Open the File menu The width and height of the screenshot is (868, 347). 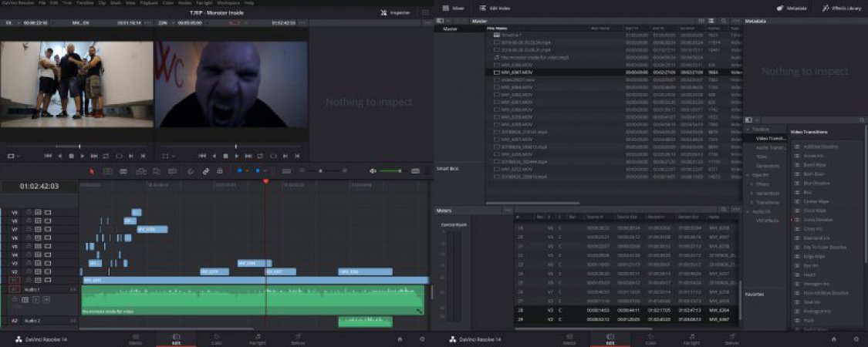(x=42, y=3)
